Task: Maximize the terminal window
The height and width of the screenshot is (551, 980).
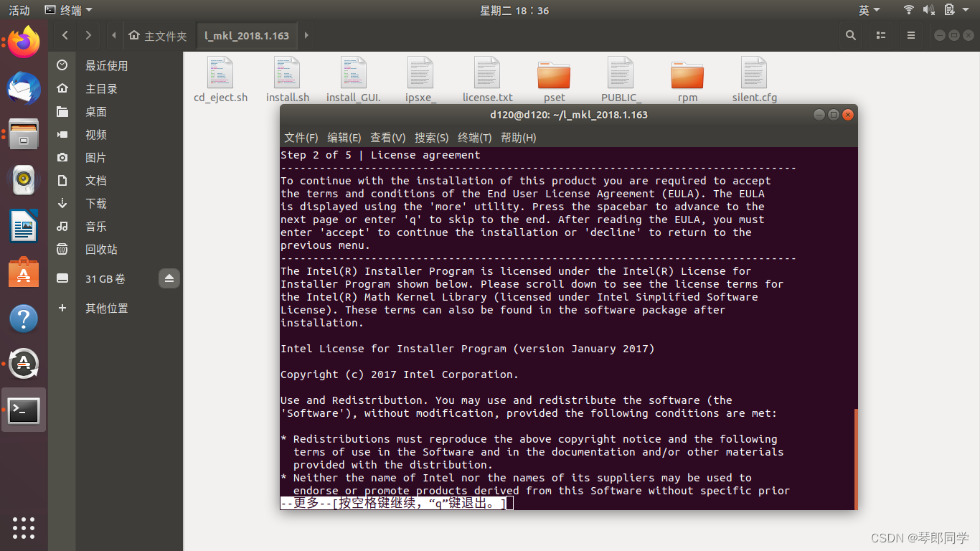Action: pos(833,115)
